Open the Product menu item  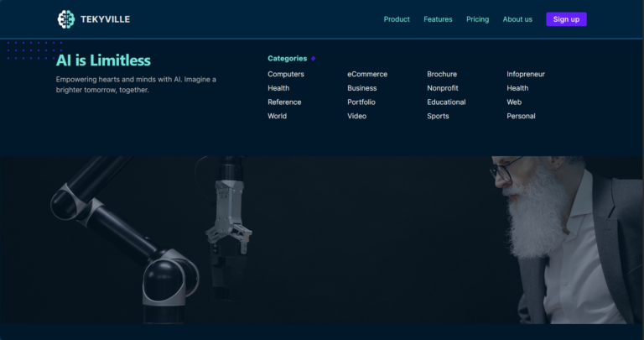point(397,19)
